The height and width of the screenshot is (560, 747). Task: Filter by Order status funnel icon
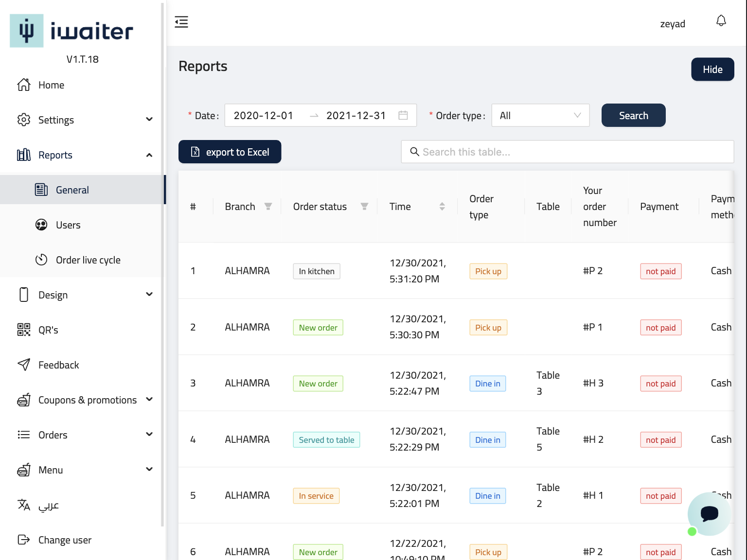(364, 207)
